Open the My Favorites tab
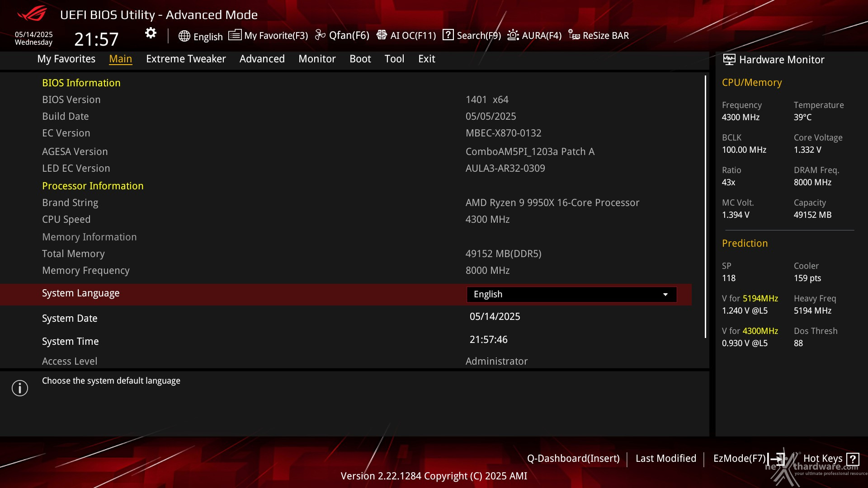The height and width of the screenshot is (488, 868). click(x=66, y=59)
